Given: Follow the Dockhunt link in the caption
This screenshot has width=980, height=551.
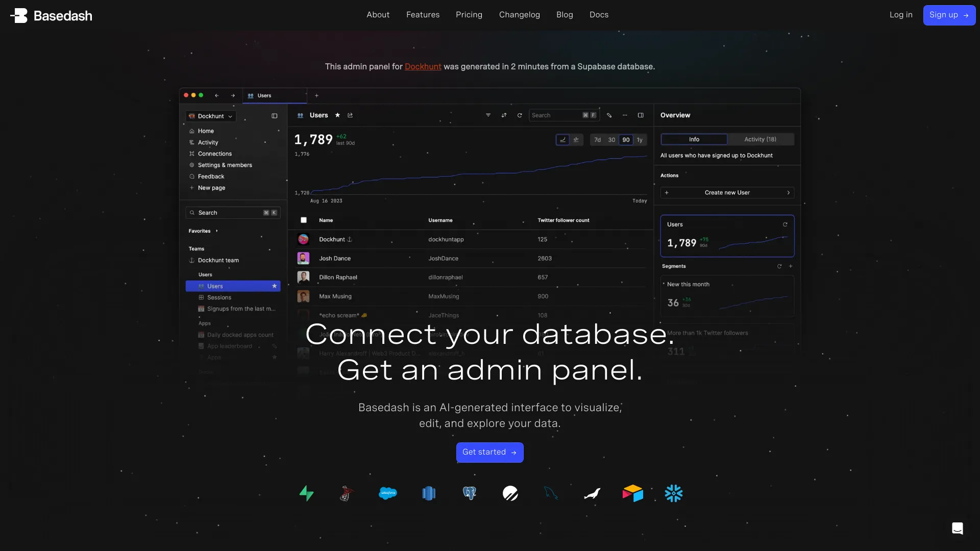Looking at the screenshot, I should (423, 66).
